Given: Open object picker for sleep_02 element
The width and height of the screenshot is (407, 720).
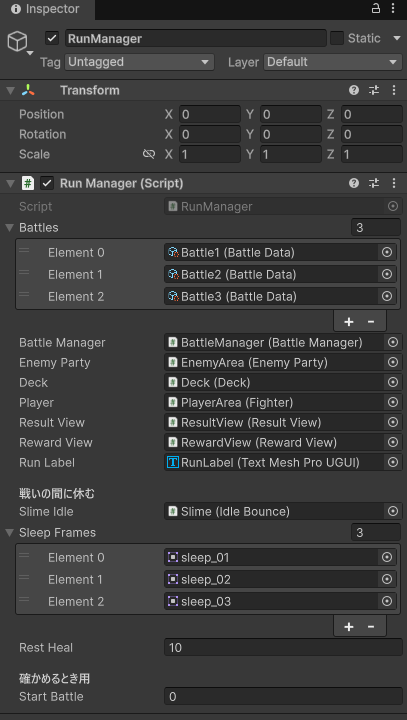Looking at the screenshot, I should coord(387,579).
